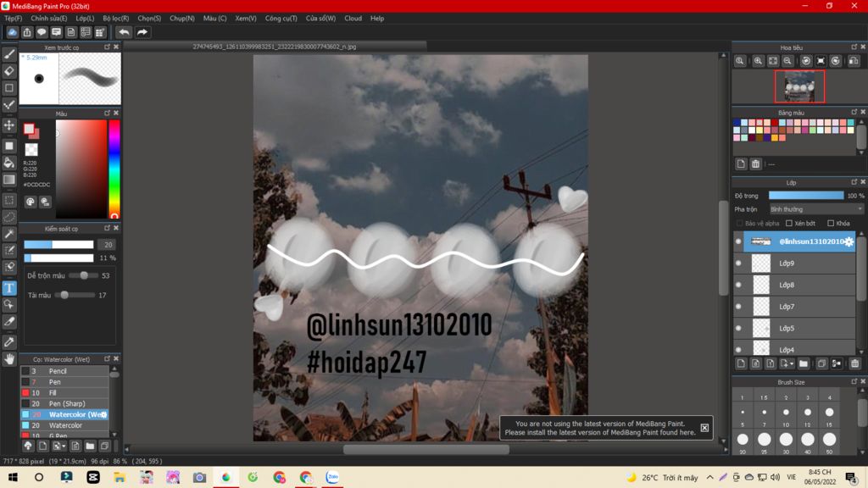The width and height of the screenshot is (868, 488).
Task: Click the export/share icon in toolbar
Action: coord(27,32)
